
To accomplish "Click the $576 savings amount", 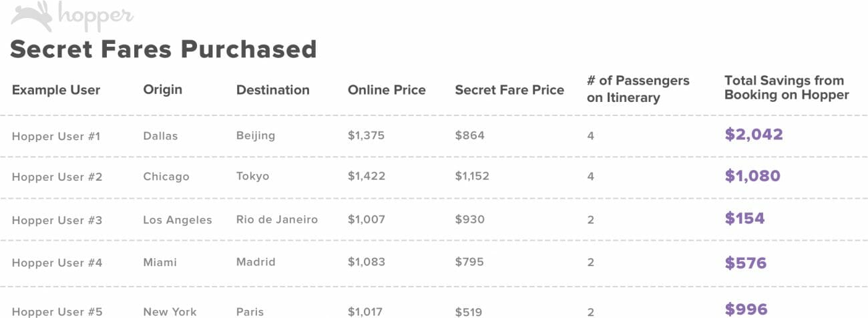I will pos(745,263).
